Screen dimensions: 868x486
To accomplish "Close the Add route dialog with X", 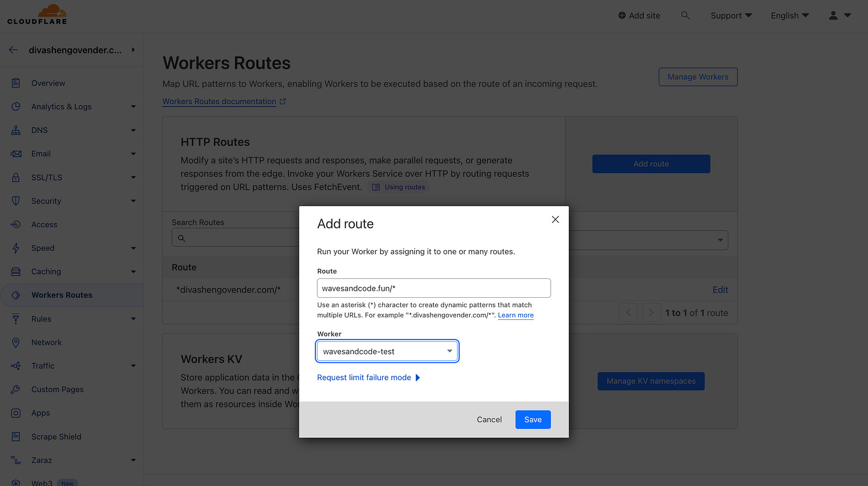I will click(555, 219).
